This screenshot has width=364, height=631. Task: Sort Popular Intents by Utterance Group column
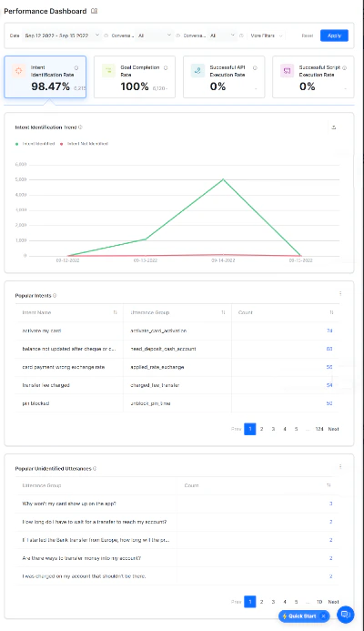[223, 312]
